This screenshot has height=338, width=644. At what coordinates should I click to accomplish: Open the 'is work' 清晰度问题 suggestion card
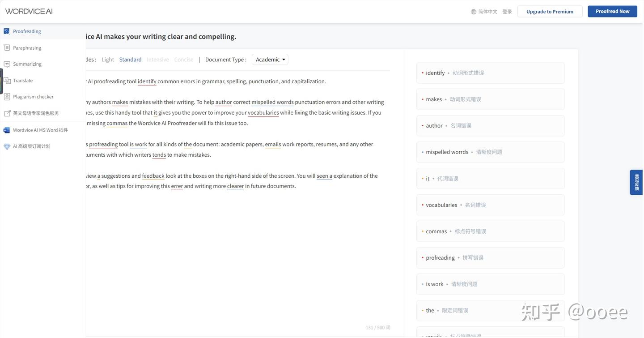490,284
